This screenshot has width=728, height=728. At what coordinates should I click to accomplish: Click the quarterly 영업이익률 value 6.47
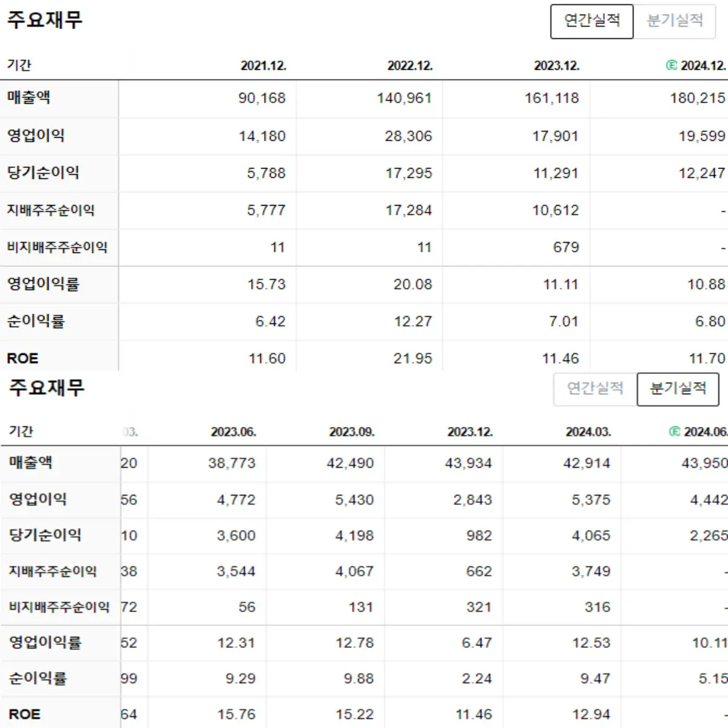click(477, 643)
